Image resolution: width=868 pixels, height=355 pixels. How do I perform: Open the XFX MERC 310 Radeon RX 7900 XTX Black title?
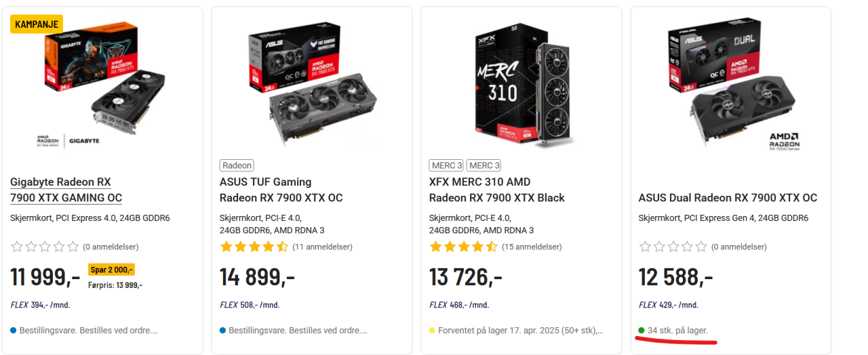click(x=496, y=190)
